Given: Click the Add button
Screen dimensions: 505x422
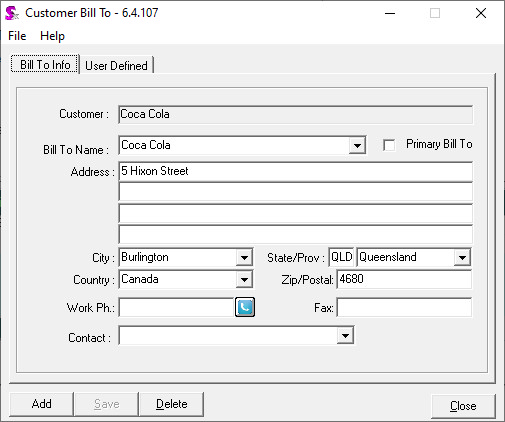Looking at the screenshot, I should [x=41, y=404].
